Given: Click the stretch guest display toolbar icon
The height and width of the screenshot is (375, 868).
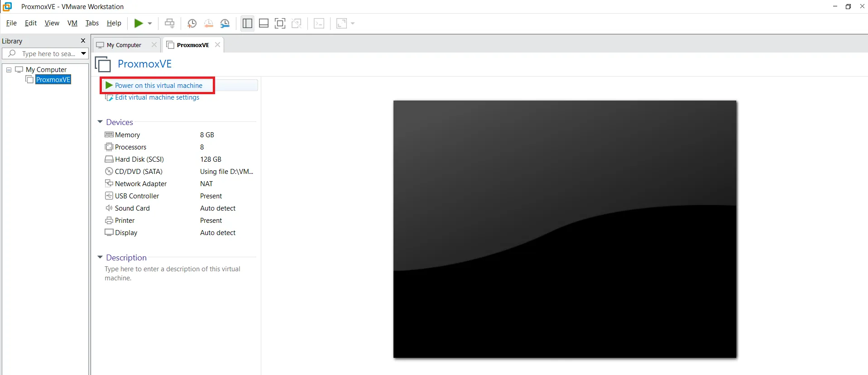Looking at the screenshot, I should (341, 23).
